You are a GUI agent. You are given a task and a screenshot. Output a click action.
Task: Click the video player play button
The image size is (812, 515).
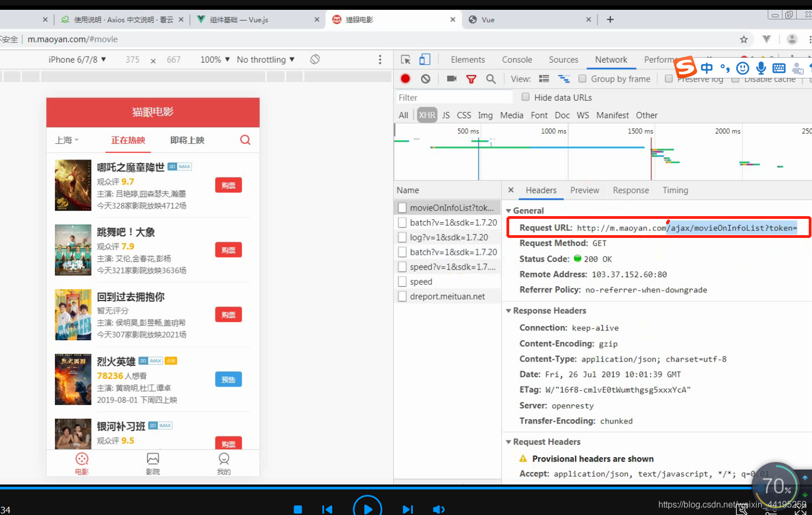(x=368, y=509)
